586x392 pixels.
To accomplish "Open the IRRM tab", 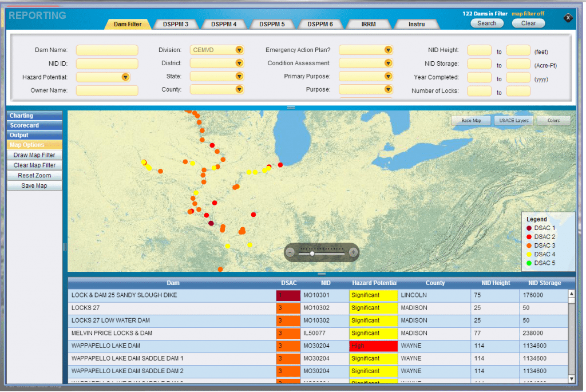I will [369, 24].
